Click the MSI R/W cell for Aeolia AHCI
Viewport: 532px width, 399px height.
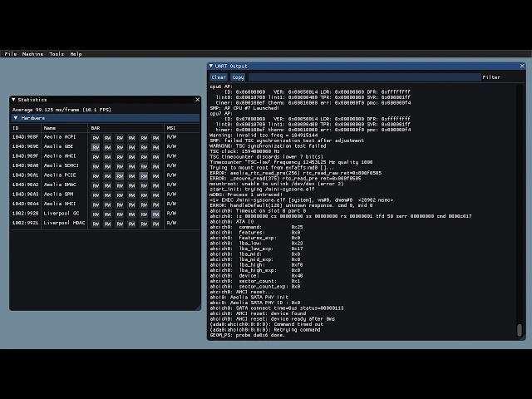[171, 156]
